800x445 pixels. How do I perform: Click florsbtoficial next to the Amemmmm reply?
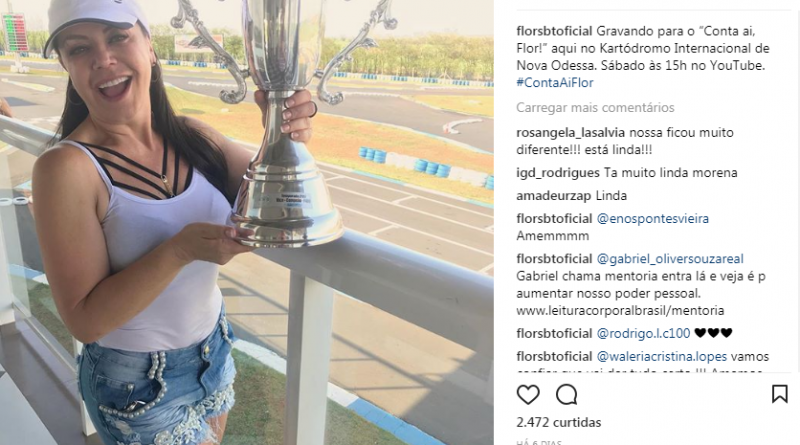click(x=554, y=219)
